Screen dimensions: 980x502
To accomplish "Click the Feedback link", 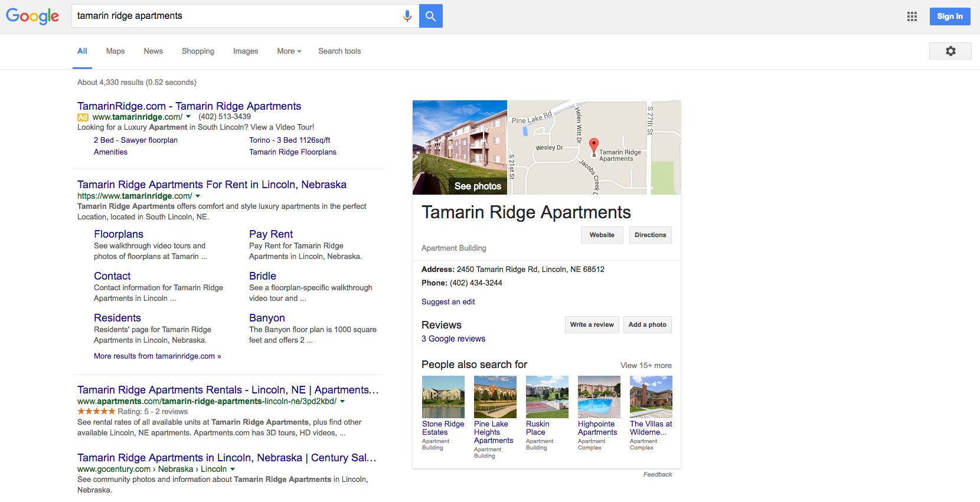I will 658,474.
